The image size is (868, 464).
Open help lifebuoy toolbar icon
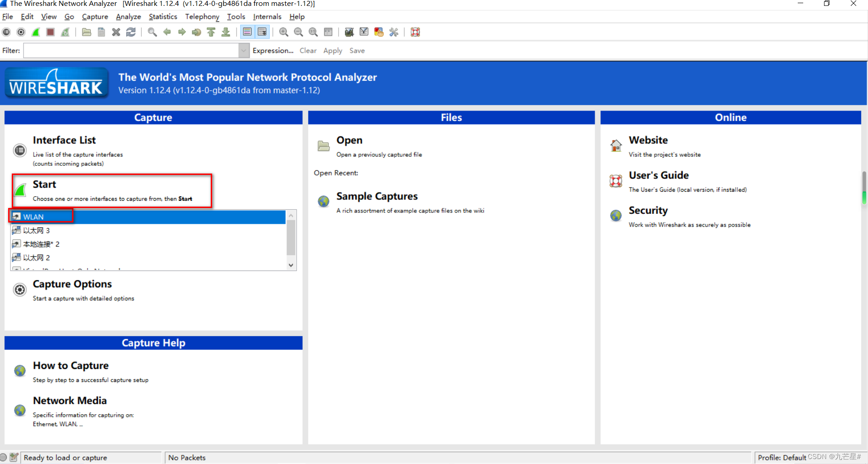[415, 32]
